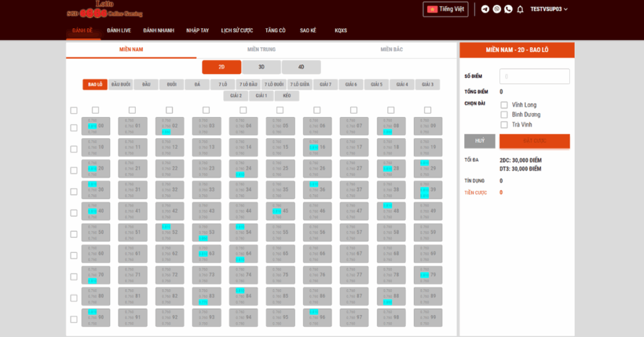Choose the GIẢI 3 bet type

(x=427, y=84)
